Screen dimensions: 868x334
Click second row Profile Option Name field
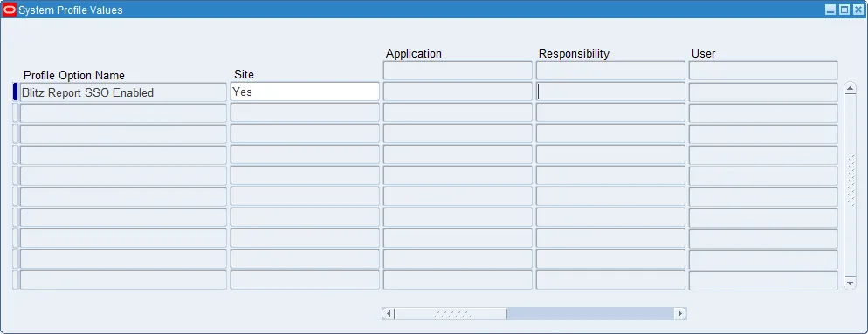(123, 113)
